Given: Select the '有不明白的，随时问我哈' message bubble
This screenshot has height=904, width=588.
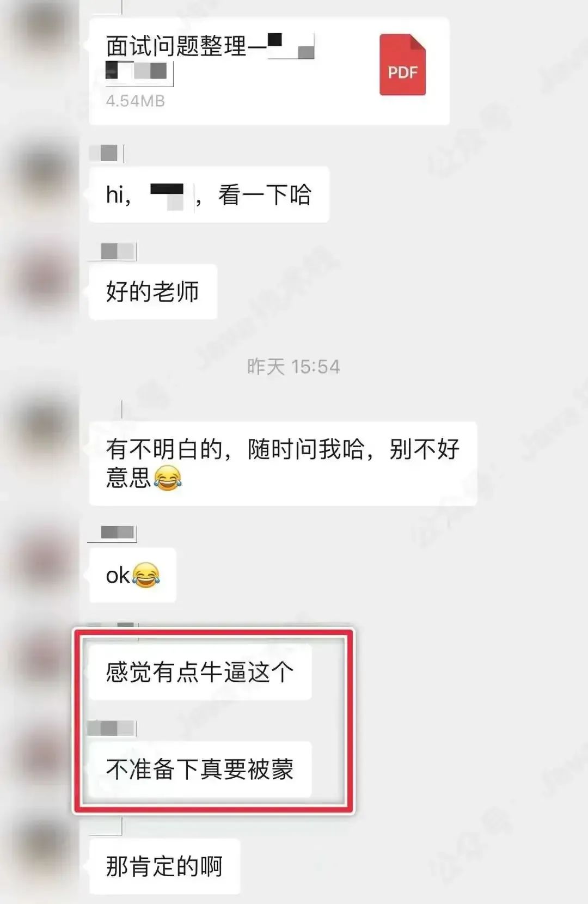Looking at the screenshot, I should click(283, 463).
